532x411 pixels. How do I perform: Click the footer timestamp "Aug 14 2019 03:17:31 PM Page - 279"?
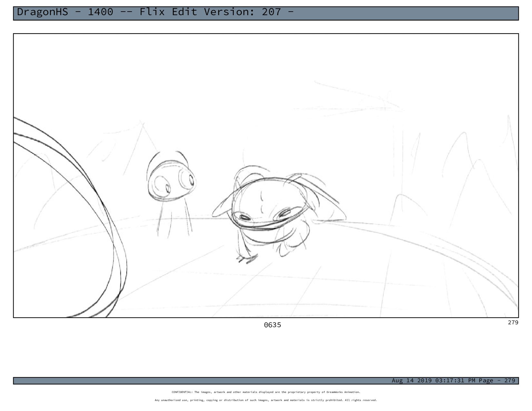[x=453, y=381]
